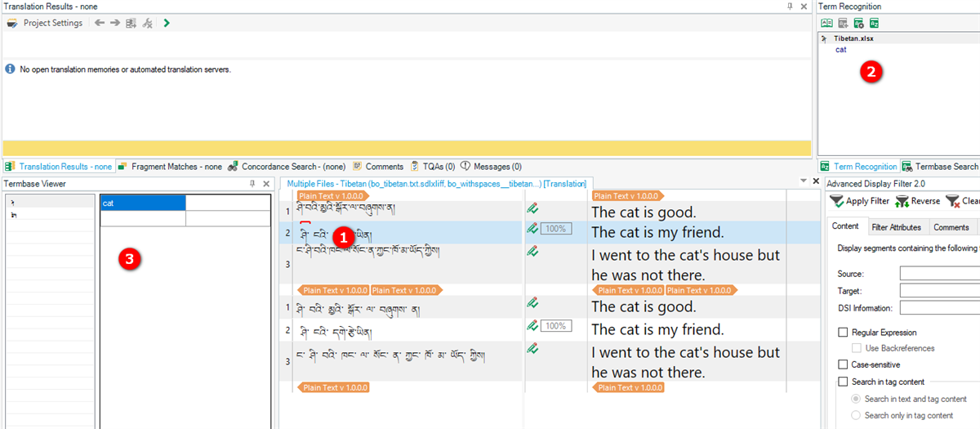Select the 'cat' cell in Termbase Viewer
This screenshot has height=429, width=980.
(x=143, y=203)
